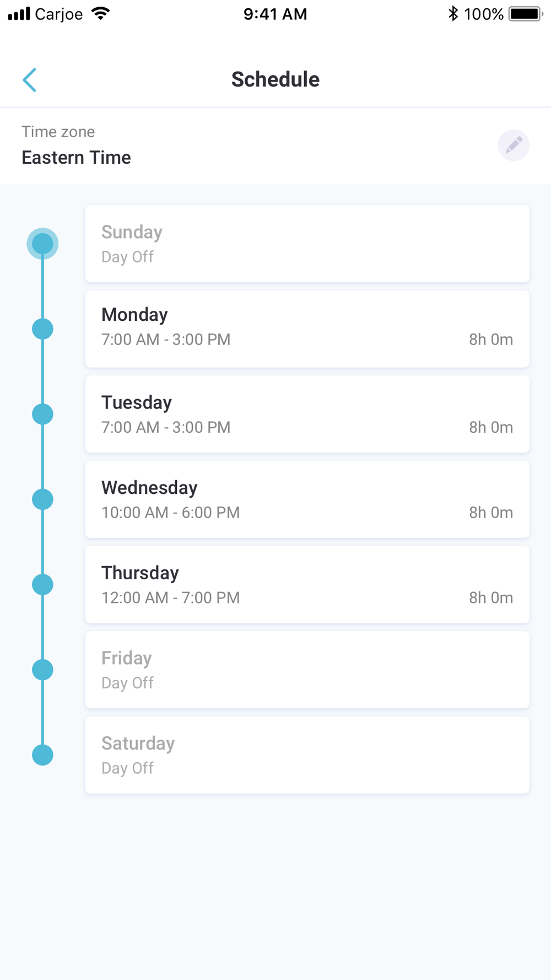Open the Tuesday 7:00 AM shift card
This screenshot has height=980, width=551.
click(x=307, y=414)
